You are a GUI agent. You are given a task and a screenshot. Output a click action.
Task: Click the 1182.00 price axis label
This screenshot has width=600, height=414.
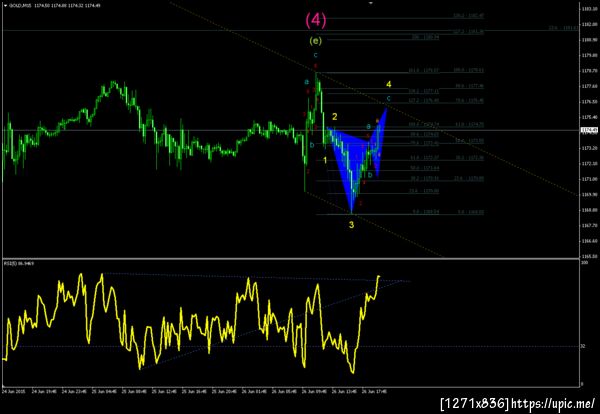pyautogui.click(x=589, y=24)
